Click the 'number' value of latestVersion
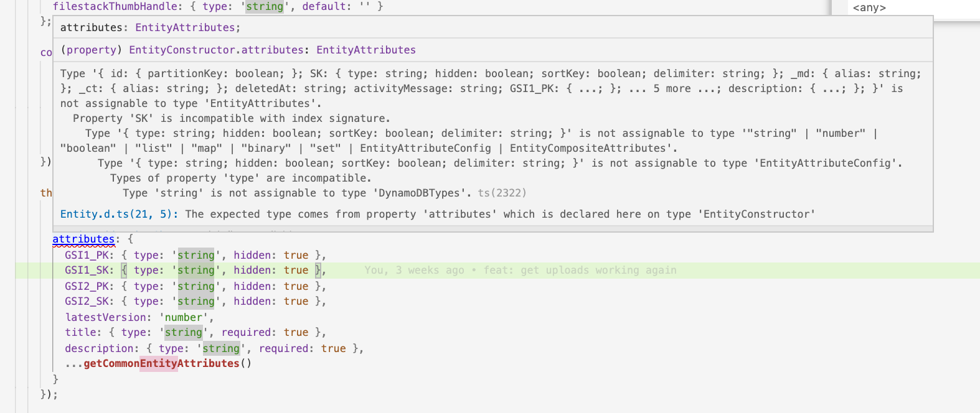 point(184,317)
